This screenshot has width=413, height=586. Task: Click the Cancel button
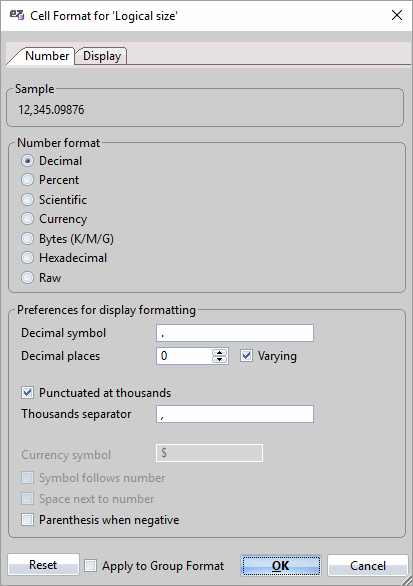click(x=368, y=565)
